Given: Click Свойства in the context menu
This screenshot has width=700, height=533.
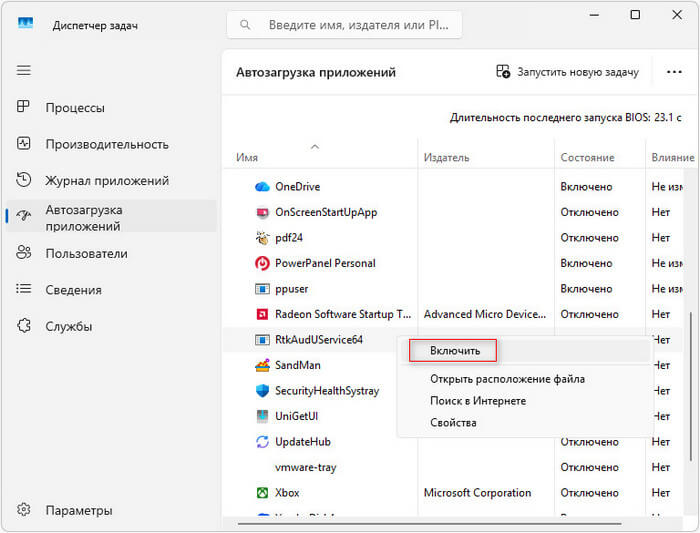Looking at the screenshot, I should [453, 423].
